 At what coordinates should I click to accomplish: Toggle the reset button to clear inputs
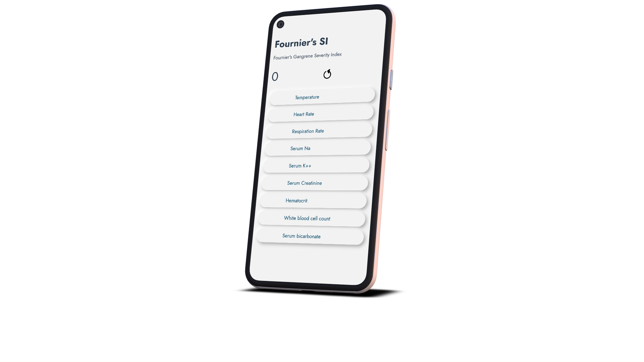click(x=327, y=74)
